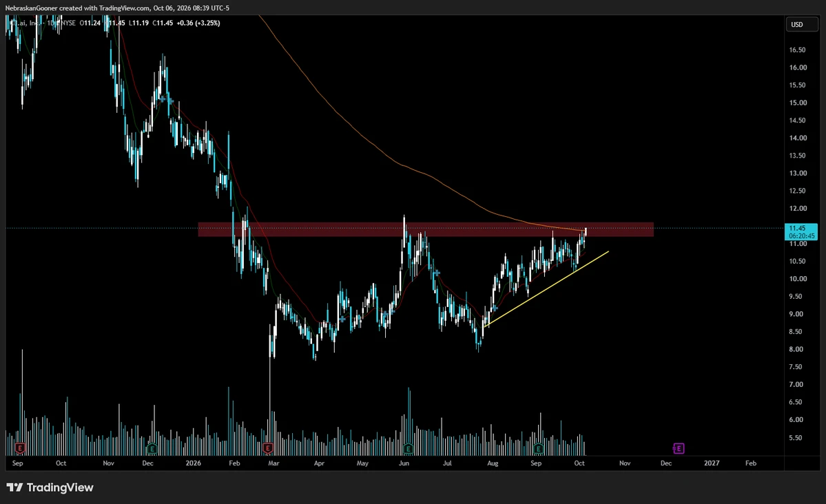Click the Jul label on time axis
This screenshot has height=504, width=826.
coord(447,463)
